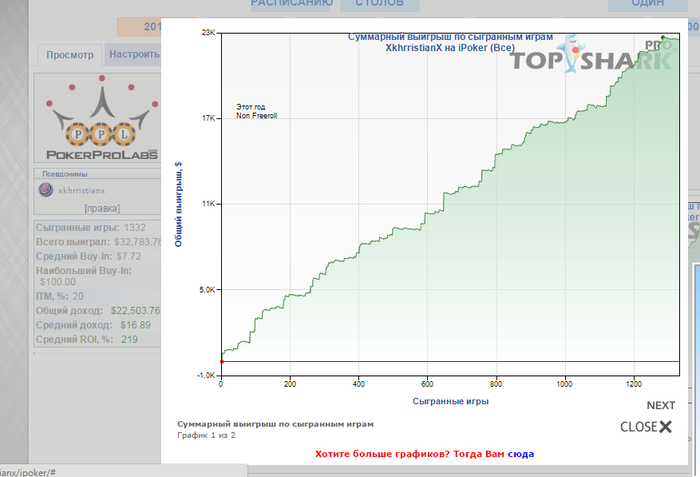Click the 'Non Freeroll' label in chart
The width and height of the screenshot is (700, 477).
point(257,116)
